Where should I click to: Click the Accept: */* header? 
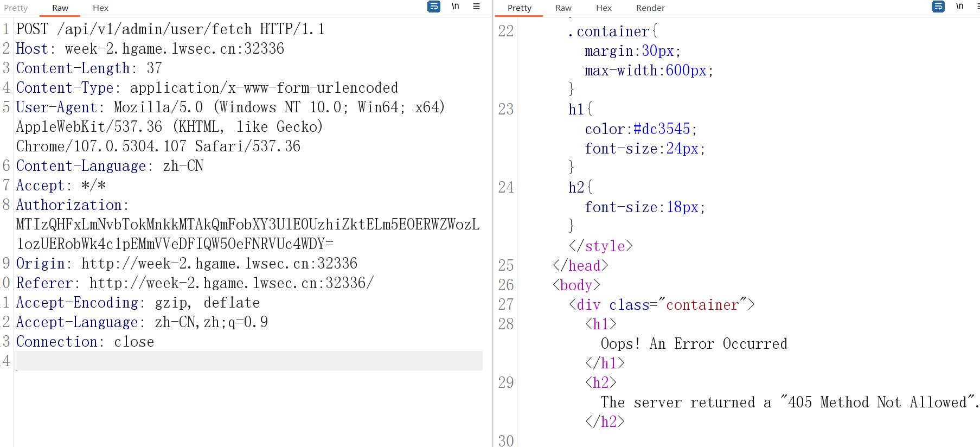pyautogui.click(x=61, y=185)
